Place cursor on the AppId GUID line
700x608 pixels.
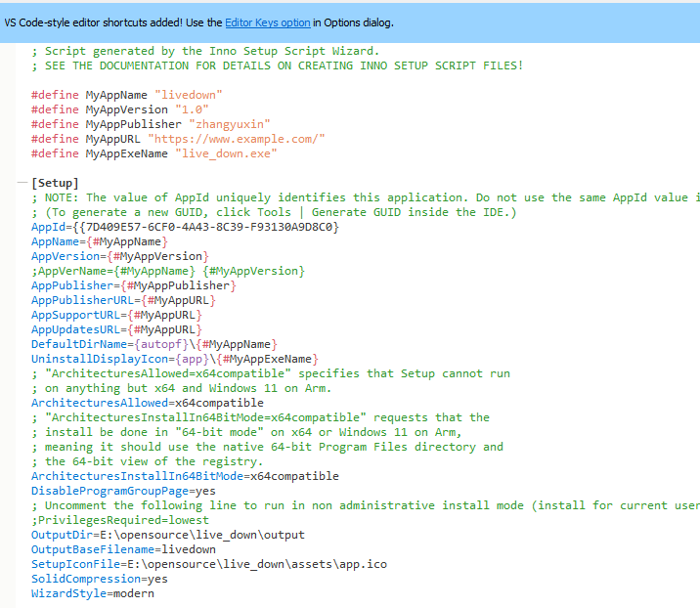pyautogui.click(x=186, y=227)
